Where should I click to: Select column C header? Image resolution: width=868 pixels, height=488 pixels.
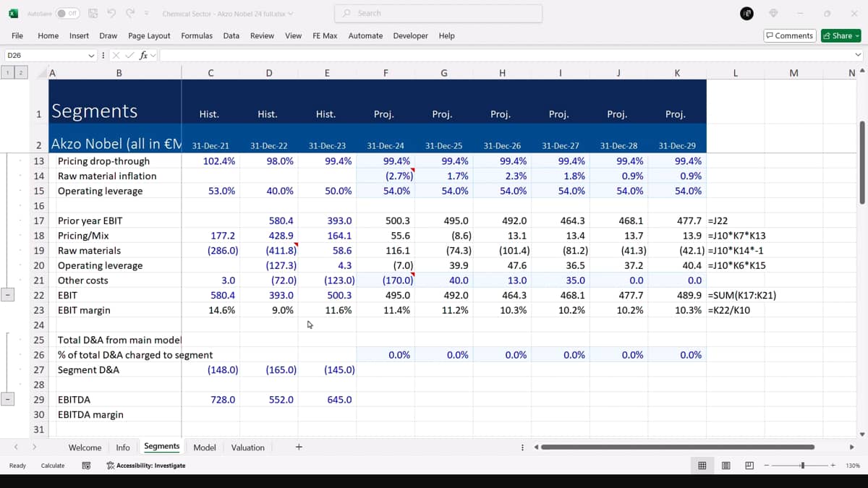tap(210, 72)
